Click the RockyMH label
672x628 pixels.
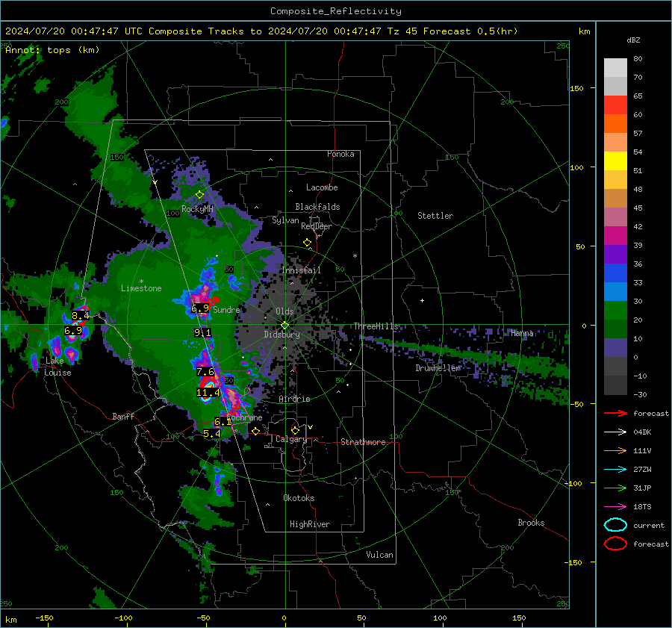tap(197, 209)
